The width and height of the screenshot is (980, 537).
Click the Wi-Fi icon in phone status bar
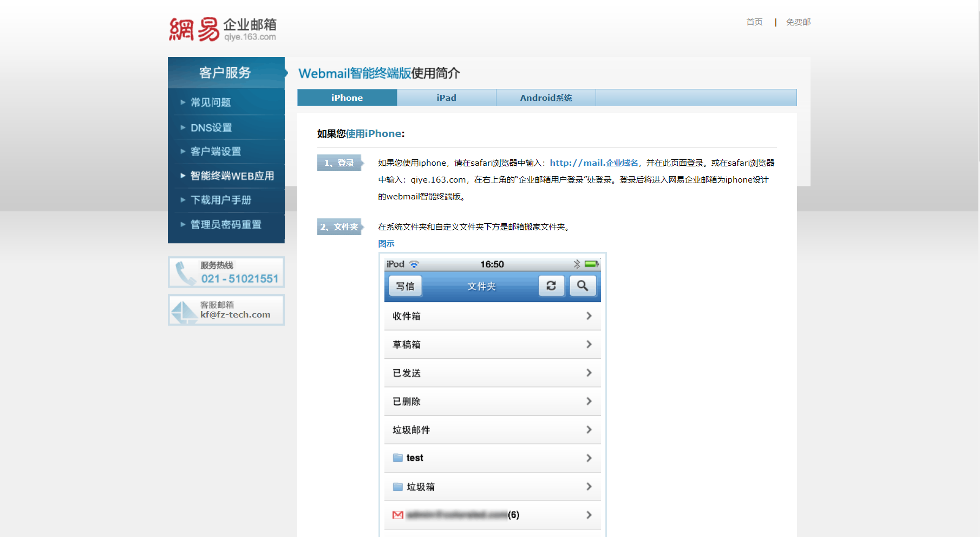(x=414, y=264)
